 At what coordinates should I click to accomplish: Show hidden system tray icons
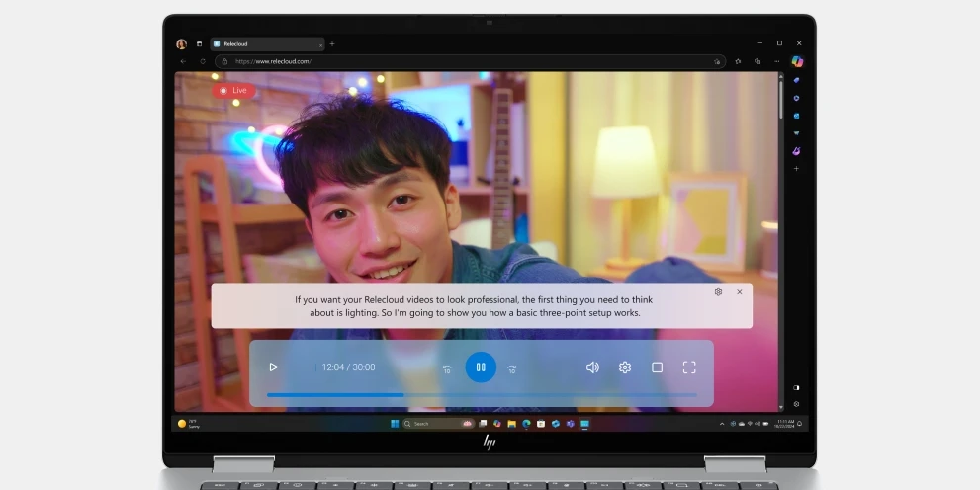[x=722, y=423]
